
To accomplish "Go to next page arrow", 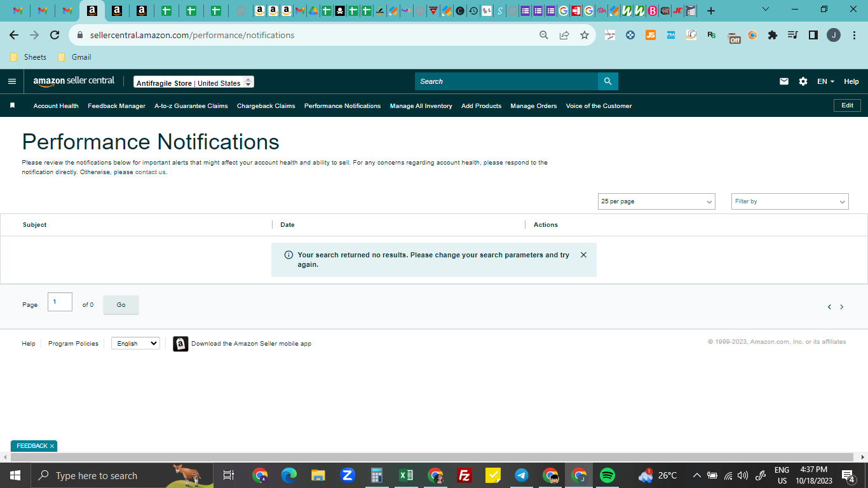I will [842, 307].
